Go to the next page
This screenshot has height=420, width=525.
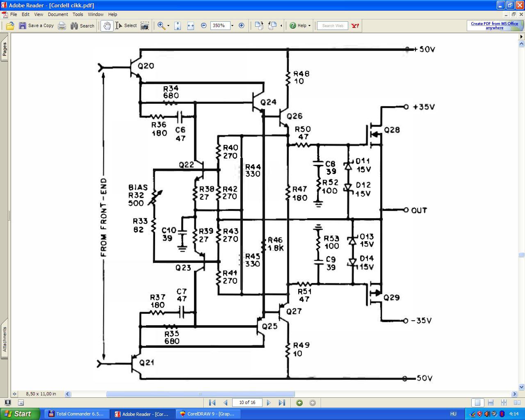[269, 403]
